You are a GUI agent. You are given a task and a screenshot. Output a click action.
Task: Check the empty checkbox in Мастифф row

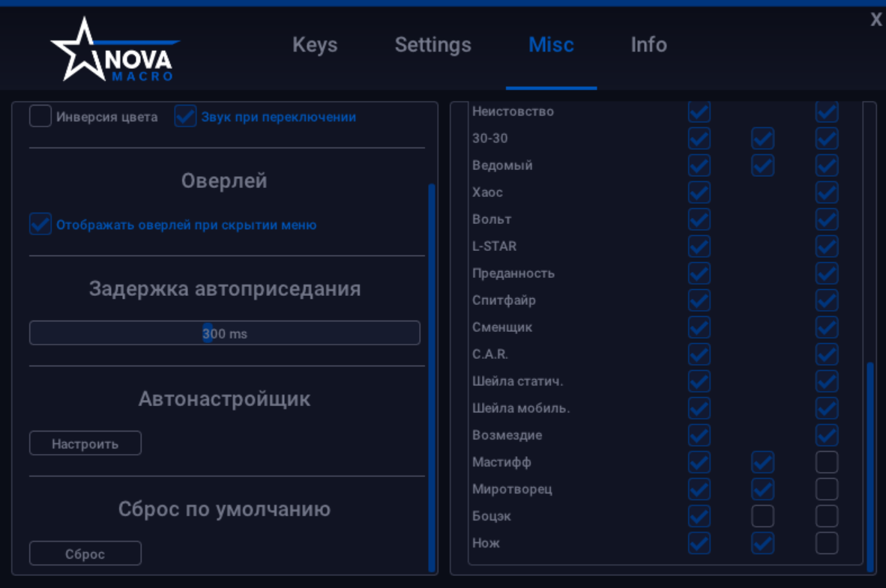827,462
